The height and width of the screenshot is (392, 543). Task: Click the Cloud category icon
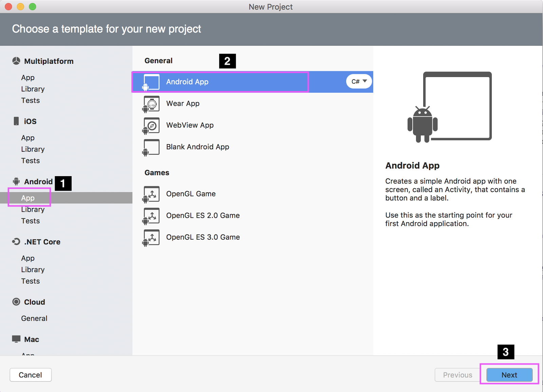[x=16, y=302]
